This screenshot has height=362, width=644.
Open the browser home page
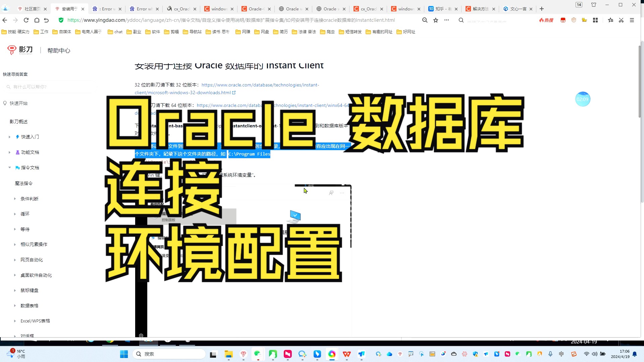coord(37,20)
